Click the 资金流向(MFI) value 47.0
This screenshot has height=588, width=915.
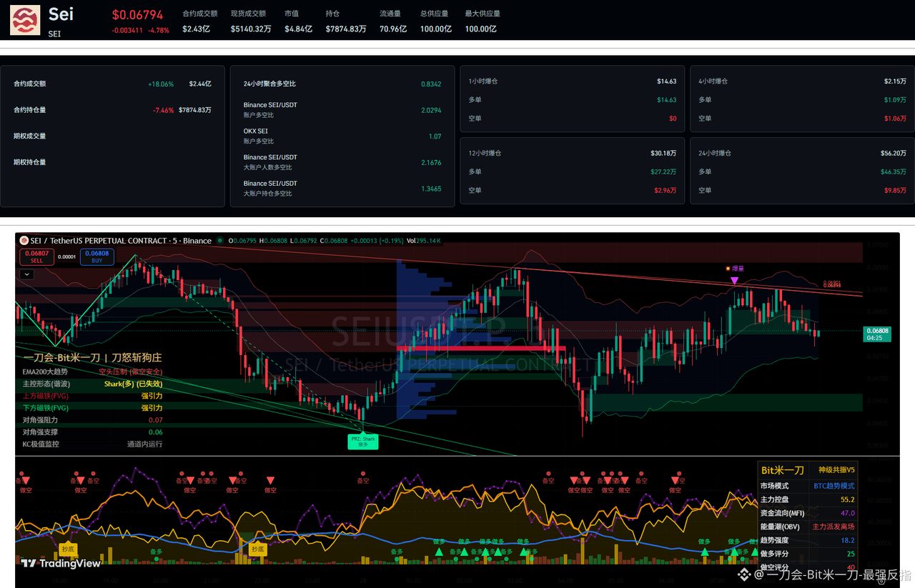click(848, 513)
